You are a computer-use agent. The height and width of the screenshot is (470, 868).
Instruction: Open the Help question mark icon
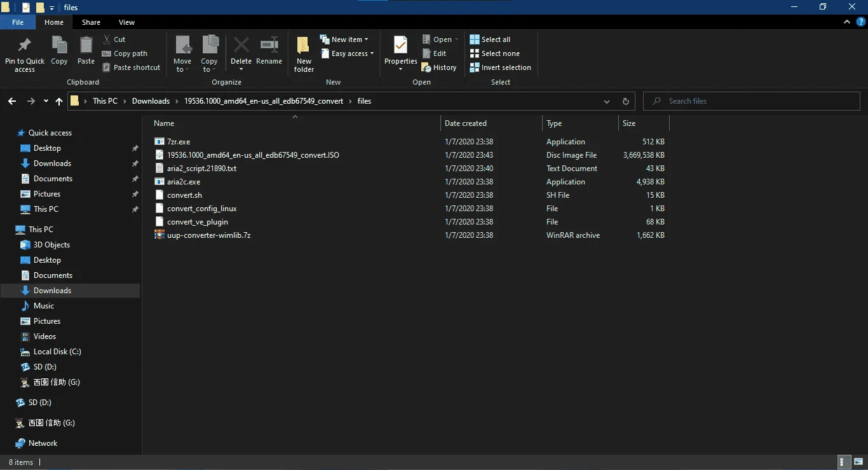pos(860,22)
